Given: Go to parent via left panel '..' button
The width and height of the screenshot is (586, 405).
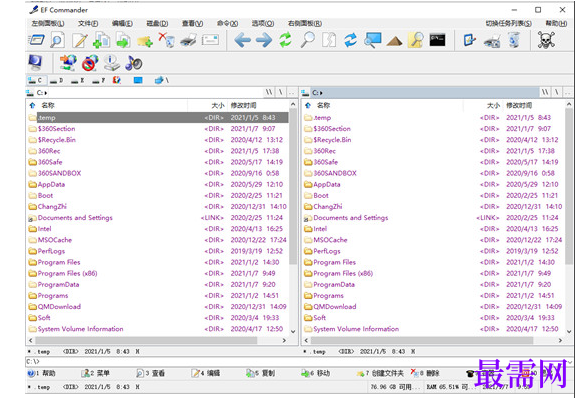Looking at the screenshot, I should pyautogui.click(x=292, y=92).
